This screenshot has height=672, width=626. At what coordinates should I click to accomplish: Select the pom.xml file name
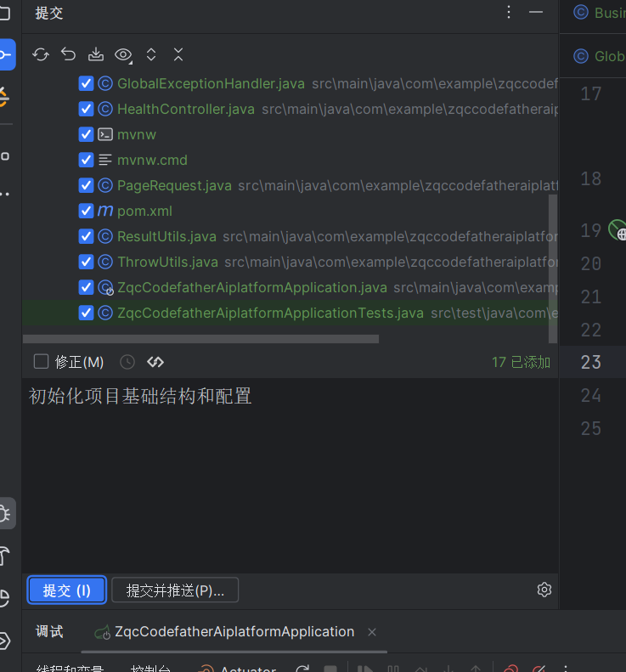click(145, 211)
